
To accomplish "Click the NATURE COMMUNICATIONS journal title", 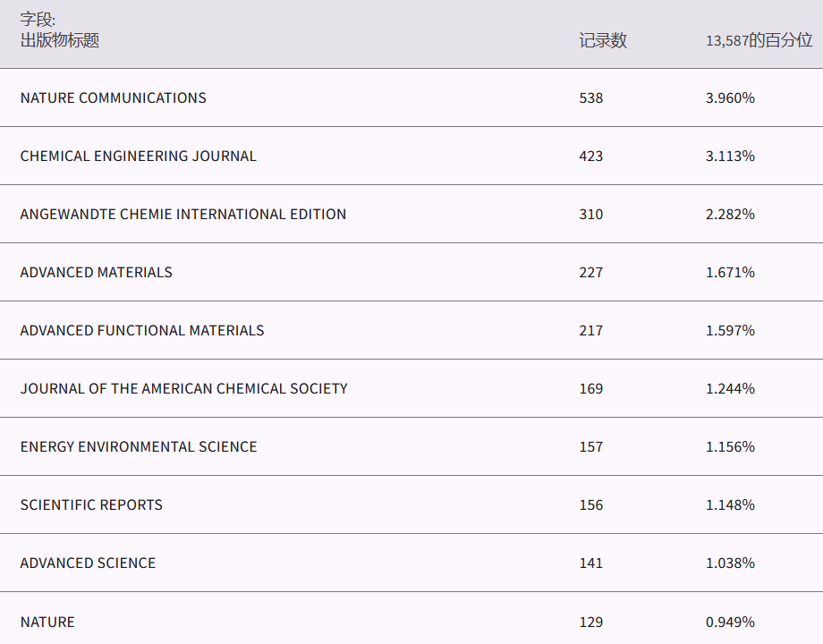I will tap(113, 97).
